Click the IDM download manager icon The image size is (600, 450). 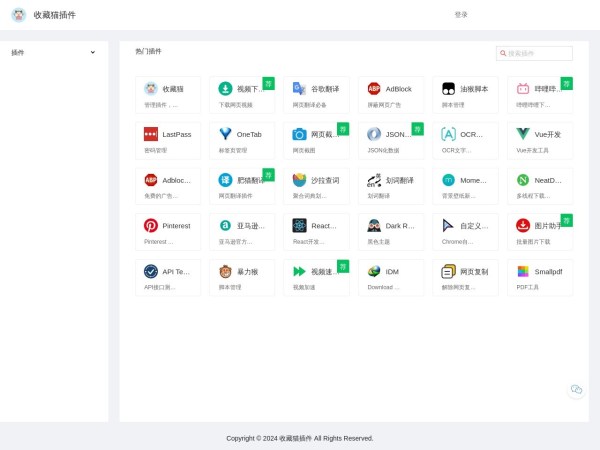point(374,271)
